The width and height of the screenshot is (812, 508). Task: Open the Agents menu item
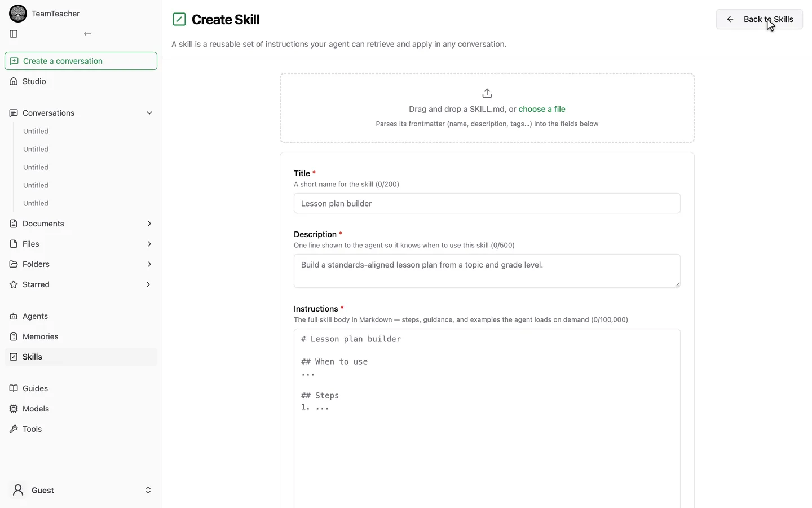[x=81, y=316]
